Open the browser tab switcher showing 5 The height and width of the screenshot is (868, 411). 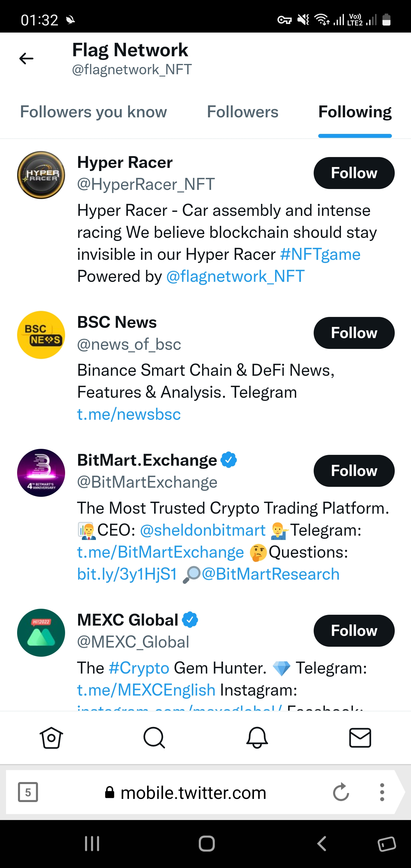(28, 792)
